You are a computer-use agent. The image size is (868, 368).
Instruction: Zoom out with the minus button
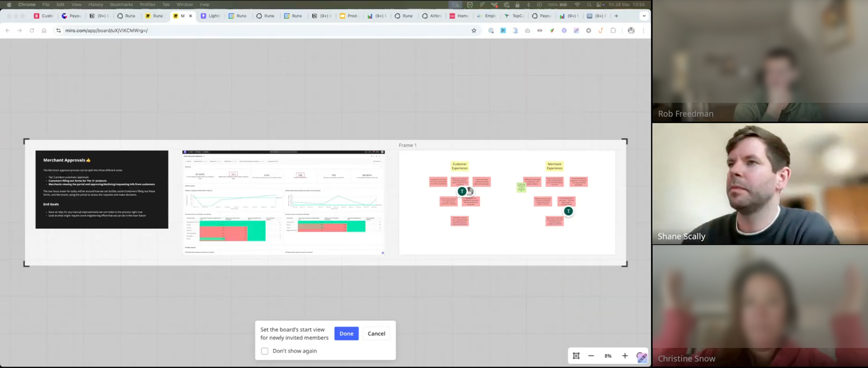pyautogui.click(x=591, y=356)
